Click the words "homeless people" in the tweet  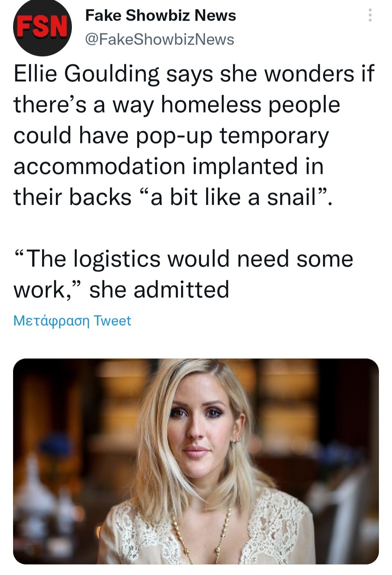[x=250, y=105]
